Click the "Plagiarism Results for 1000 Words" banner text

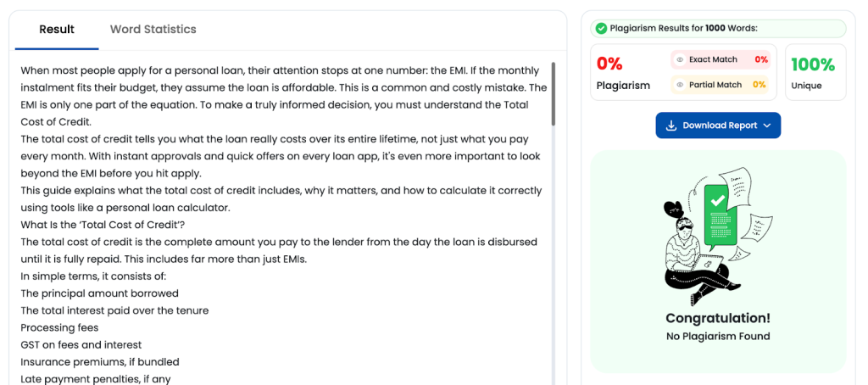point(683,28)
